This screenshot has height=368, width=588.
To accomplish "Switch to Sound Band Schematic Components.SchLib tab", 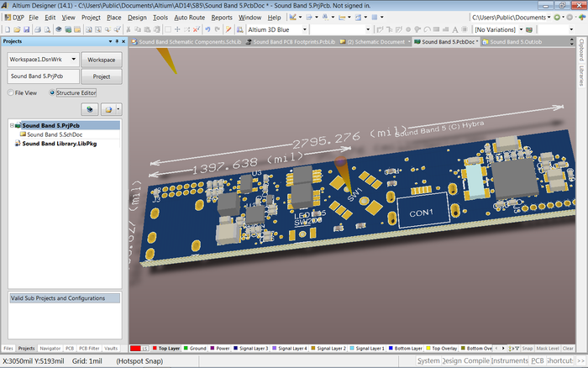I will point(186,42).
